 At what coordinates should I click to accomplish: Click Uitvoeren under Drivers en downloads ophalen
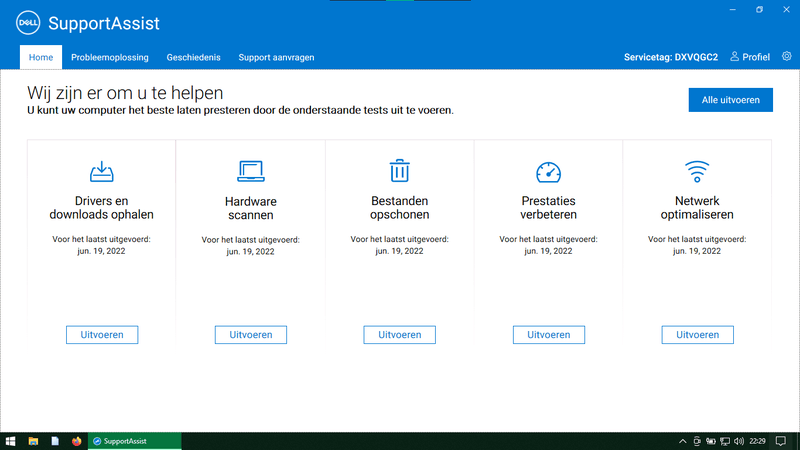(102, 335)
